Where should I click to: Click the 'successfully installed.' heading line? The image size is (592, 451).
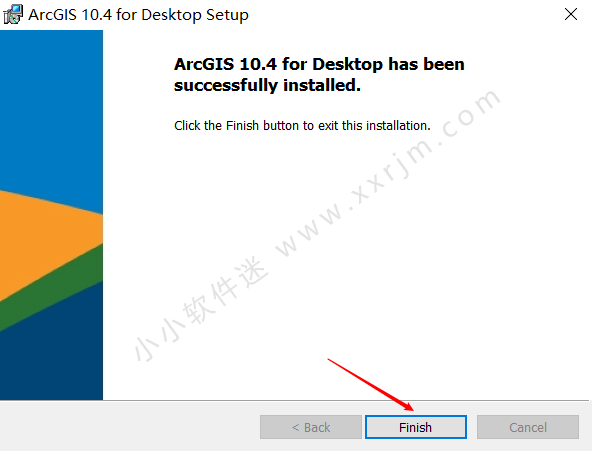pos(267,85)
